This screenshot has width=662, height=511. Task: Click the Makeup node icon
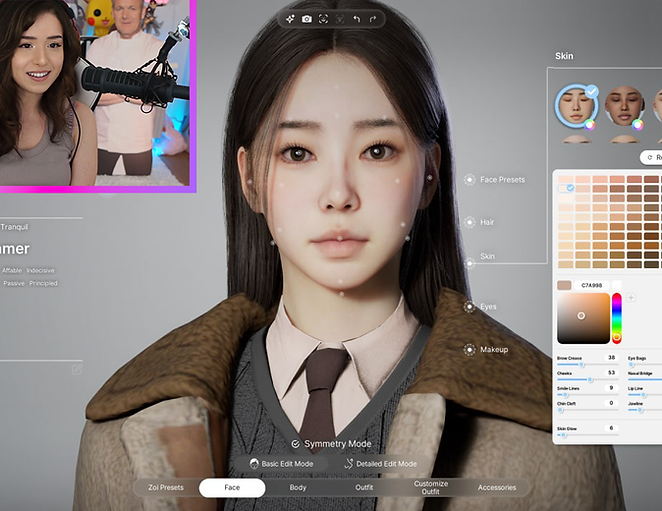pyautogui.click(x=469, y=350)
